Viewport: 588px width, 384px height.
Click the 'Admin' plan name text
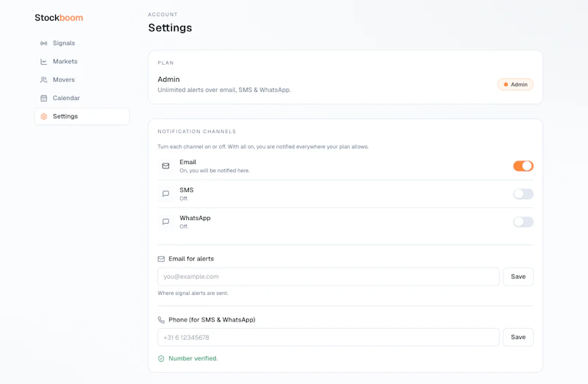point(169,79)
